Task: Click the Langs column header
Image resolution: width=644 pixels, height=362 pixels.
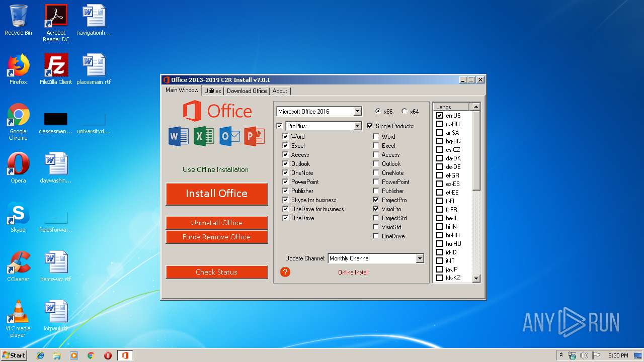Action: click(x=451, y=107)
